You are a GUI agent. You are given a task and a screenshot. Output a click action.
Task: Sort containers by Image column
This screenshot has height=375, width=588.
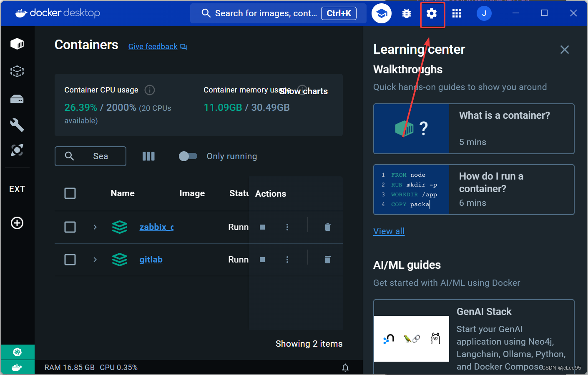coord(192,193)
